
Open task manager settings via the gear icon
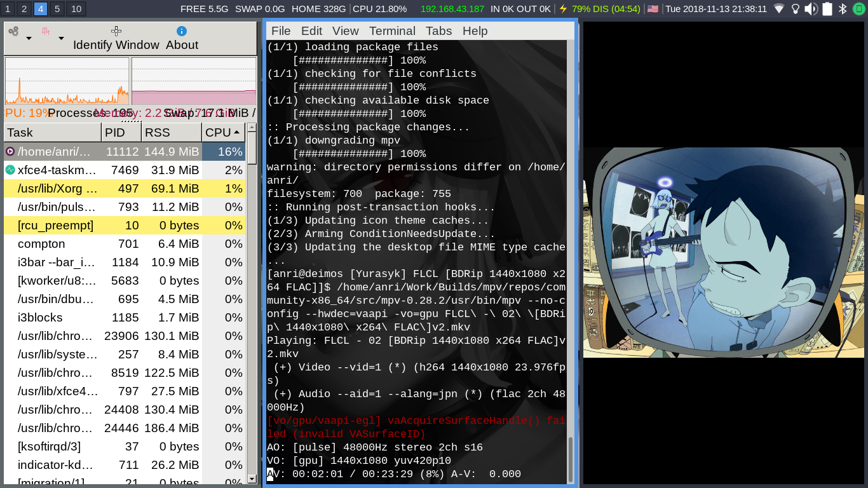pyautogui.click(x=14, y=30)
